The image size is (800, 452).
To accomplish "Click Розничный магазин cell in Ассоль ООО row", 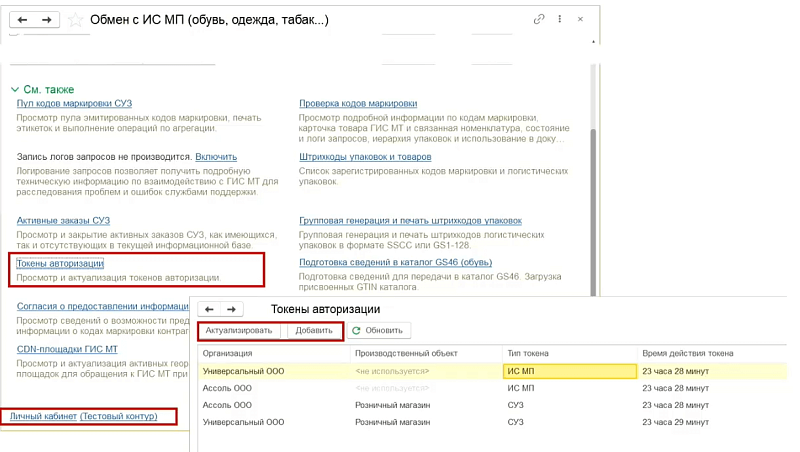I will click(426, 405).
